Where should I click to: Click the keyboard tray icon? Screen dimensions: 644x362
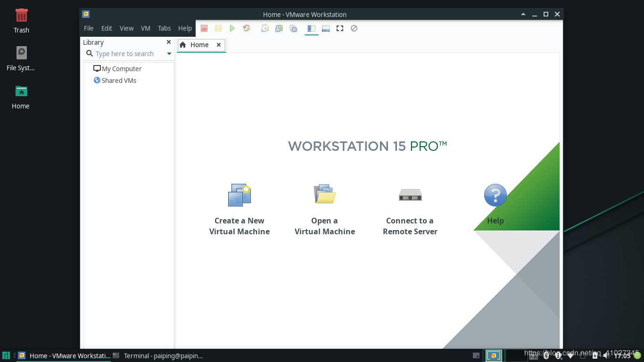534,356
